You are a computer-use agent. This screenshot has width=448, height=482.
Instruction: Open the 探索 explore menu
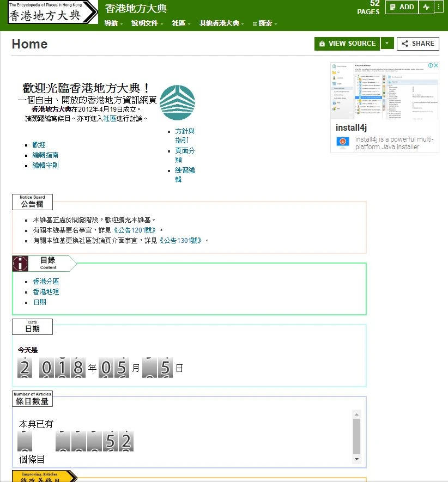coord(265,23)
